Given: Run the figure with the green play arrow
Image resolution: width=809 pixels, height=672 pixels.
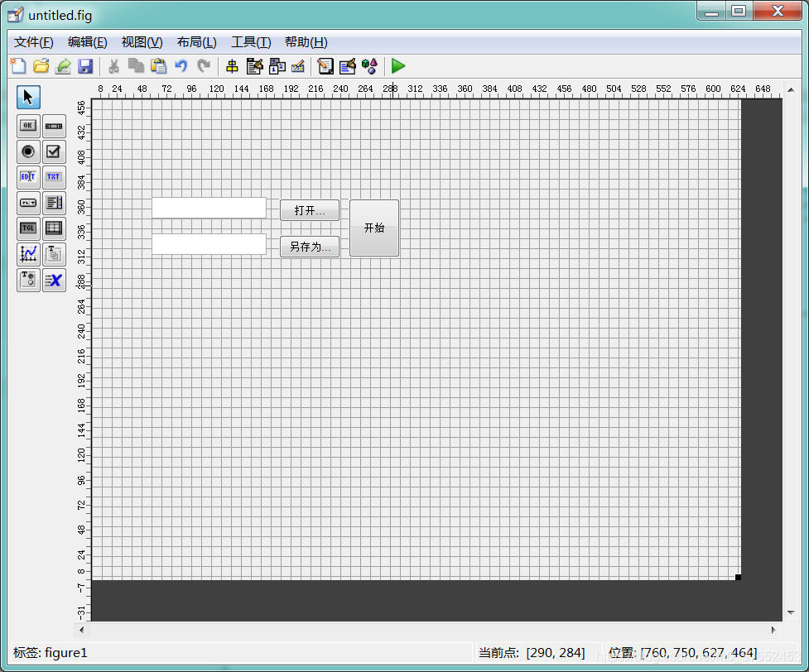Looking at the screenshot, I should pos(397,66).
